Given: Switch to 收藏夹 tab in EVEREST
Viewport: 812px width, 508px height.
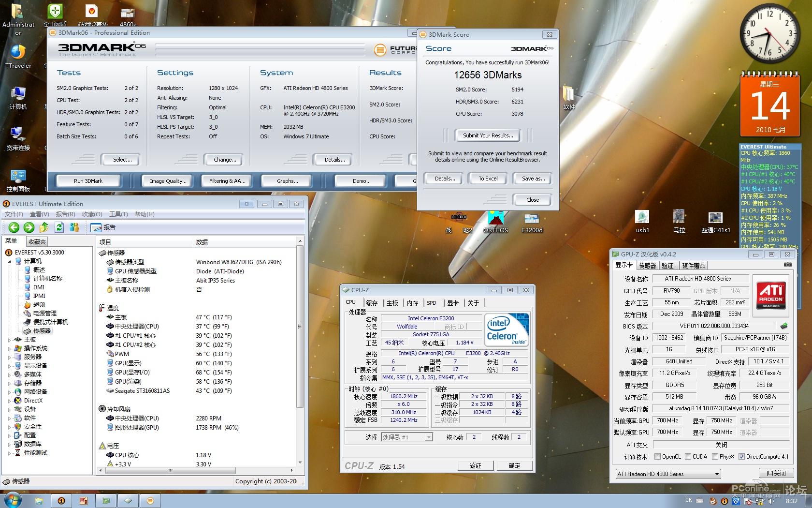Looking at the screenshot, I should pos(37,241).
